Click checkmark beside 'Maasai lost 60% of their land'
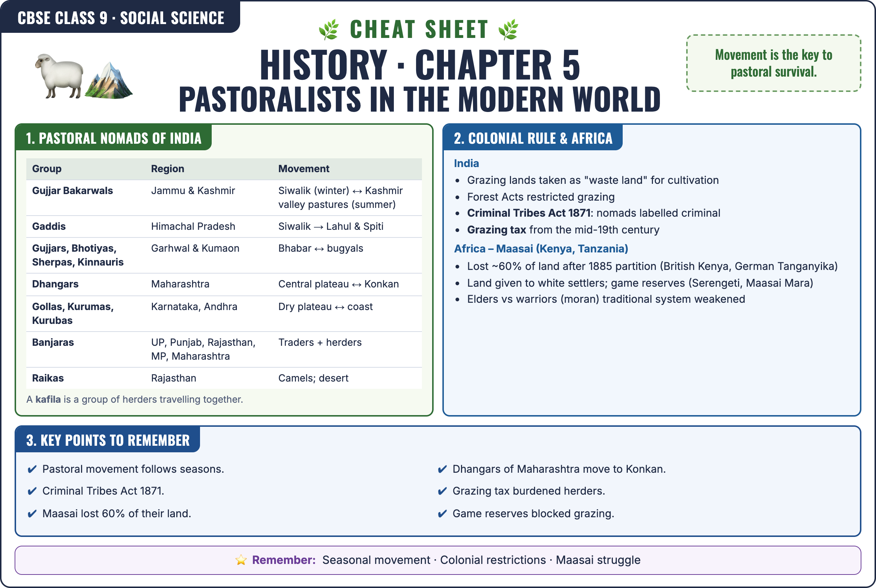The image size is (876, 588). pos(32,513)
